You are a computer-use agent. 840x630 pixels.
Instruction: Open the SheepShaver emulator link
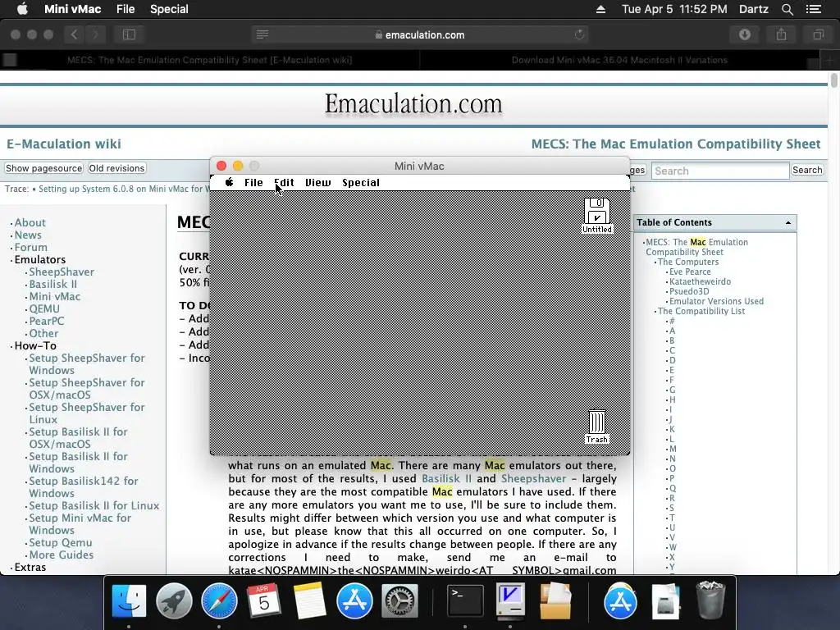click(x=62, y=272)
